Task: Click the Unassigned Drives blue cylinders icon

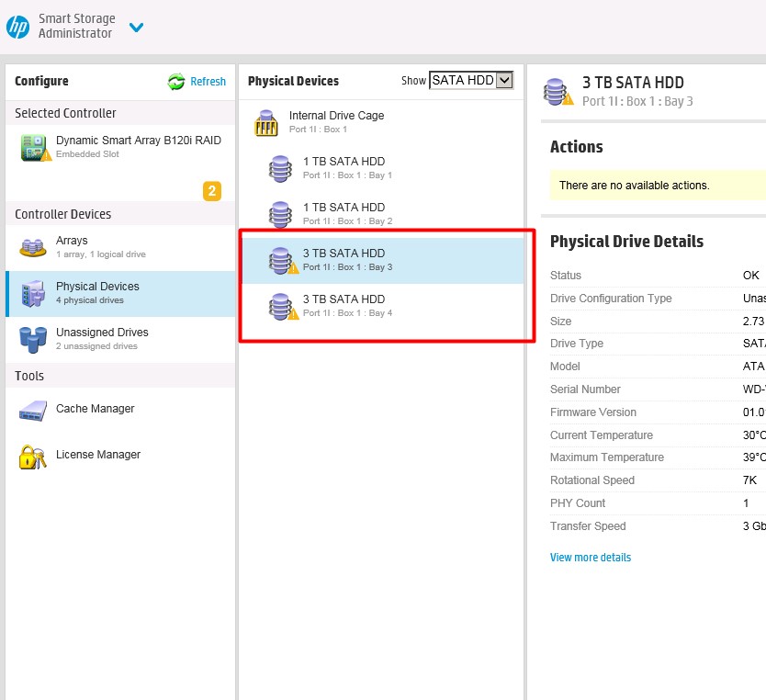Action: click(33, 340)
